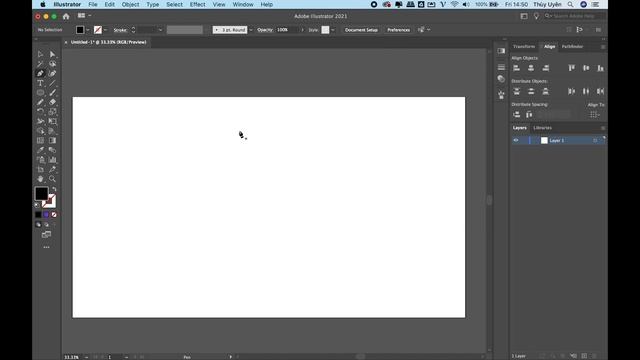
Task: Select the Magic Wand tool
Action: [40, 64]
